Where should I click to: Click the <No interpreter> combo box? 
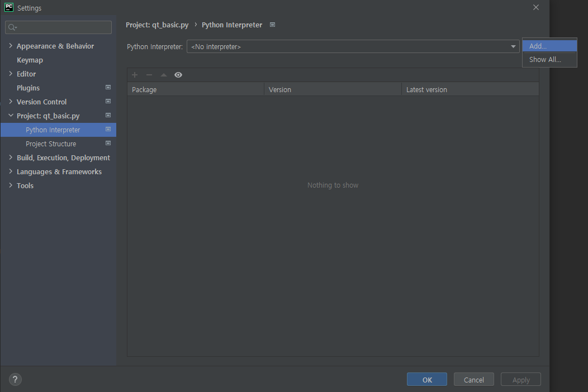pos(353,46)
